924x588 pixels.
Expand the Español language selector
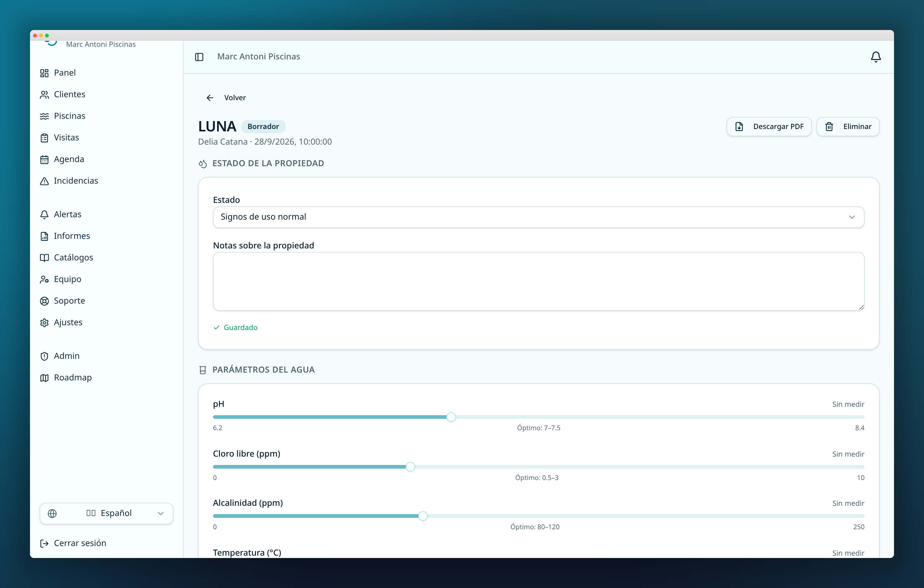[106, 514]
